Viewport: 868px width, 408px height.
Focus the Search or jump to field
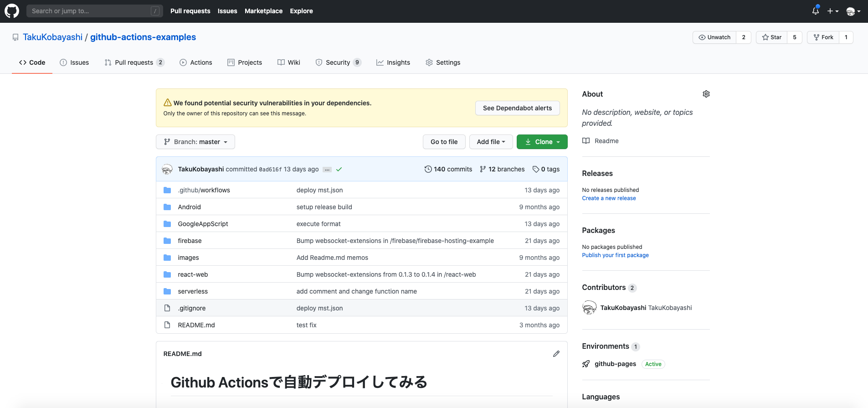[x=95, y=11]
